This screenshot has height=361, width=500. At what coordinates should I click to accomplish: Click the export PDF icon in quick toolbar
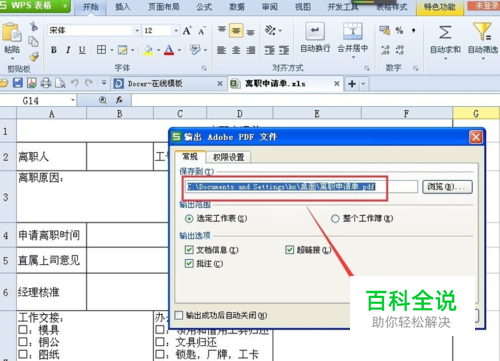[32, 83]
